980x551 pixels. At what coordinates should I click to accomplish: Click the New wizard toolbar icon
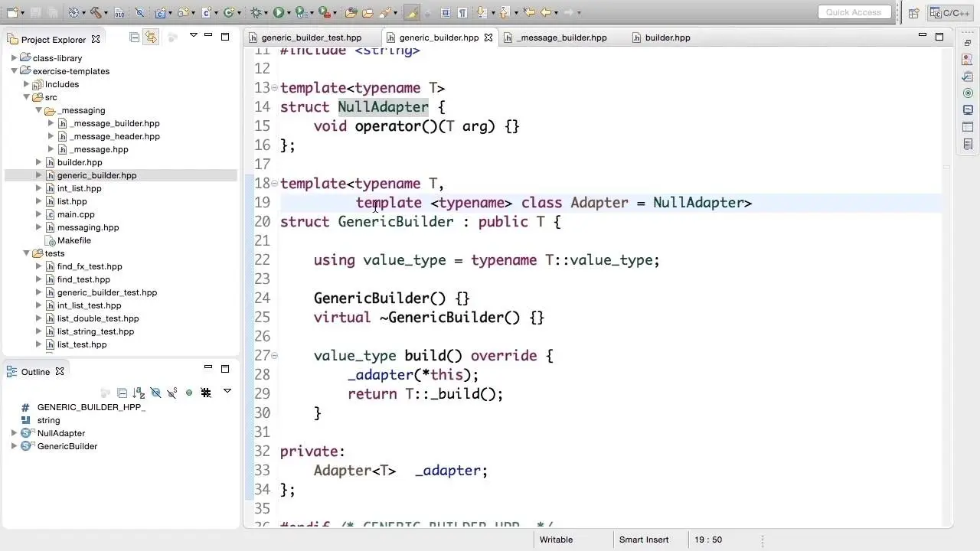tap(11, 12)
